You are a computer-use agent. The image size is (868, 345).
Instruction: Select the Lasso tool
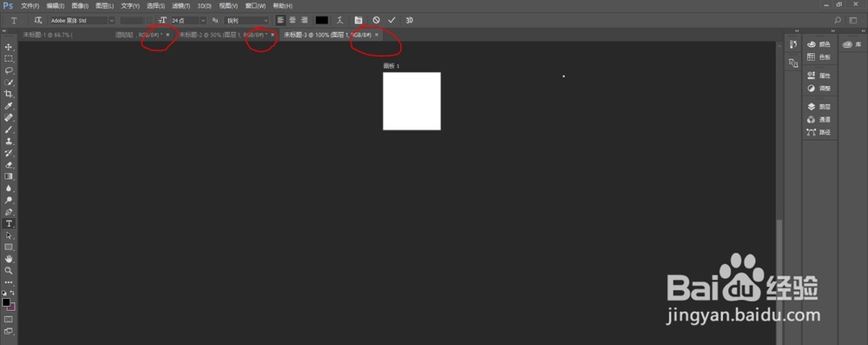[x=9, y=70]
